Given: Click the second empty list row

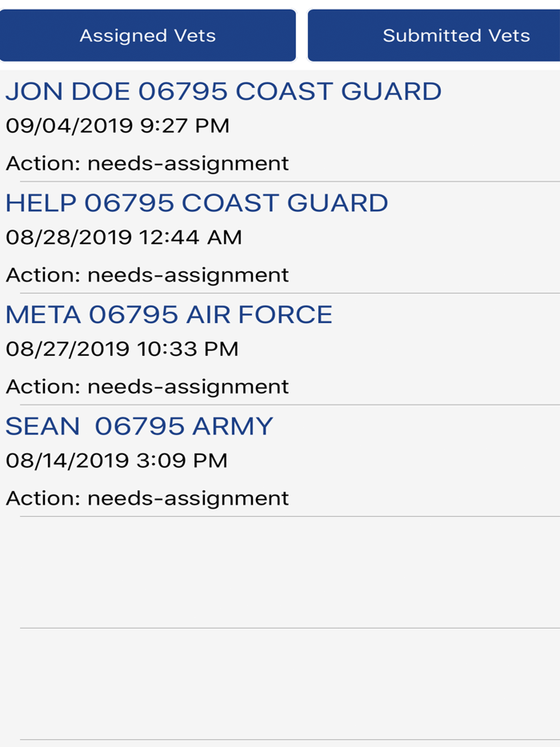Looking at the screenshot, I should 280,684.
